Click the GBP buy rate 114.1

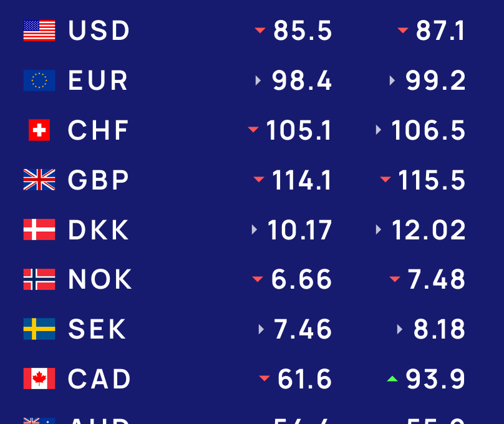(301, 180)
